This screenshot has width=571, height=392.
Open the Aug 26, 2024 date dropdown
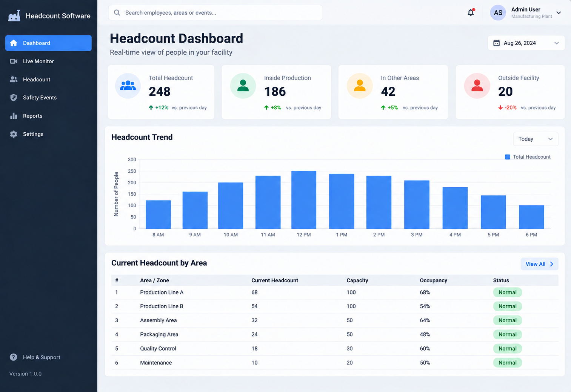point(526,43)
